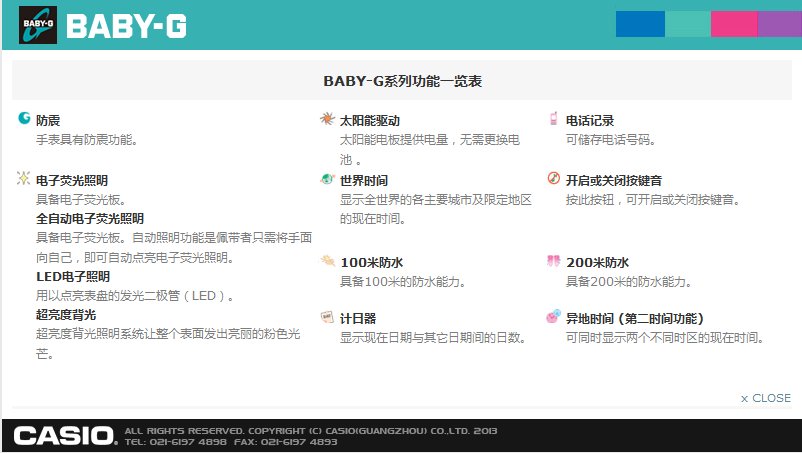Click the description 显示现在日期与其它日期间的日数。
The width and height of the screenshot is (802, 453).
click(433, 337)
